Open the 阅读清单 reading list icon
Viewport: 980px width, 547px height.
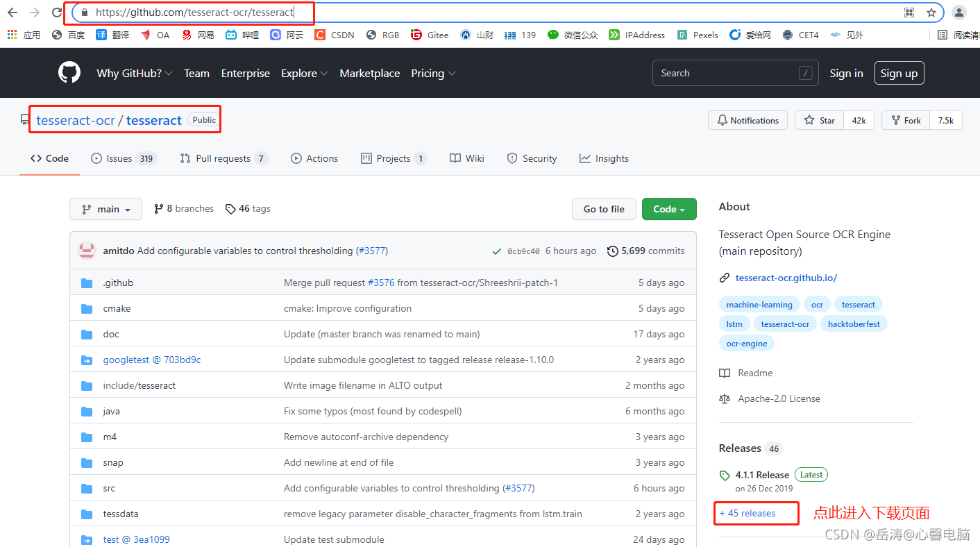click(x=942, y=35)
